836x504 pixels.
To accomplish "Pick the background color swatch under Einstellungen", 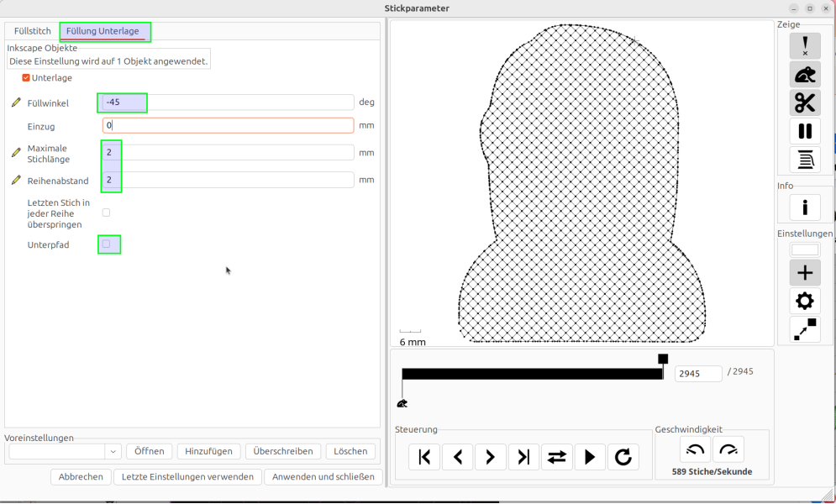I will click(805, 249).
